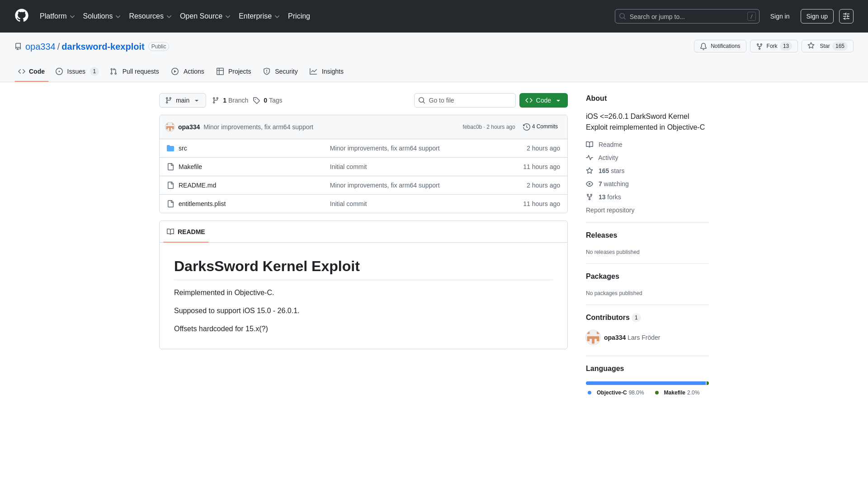This screenshot has height=488, width=868.
Task: Click the Insights graph icon
Action: 314,71
